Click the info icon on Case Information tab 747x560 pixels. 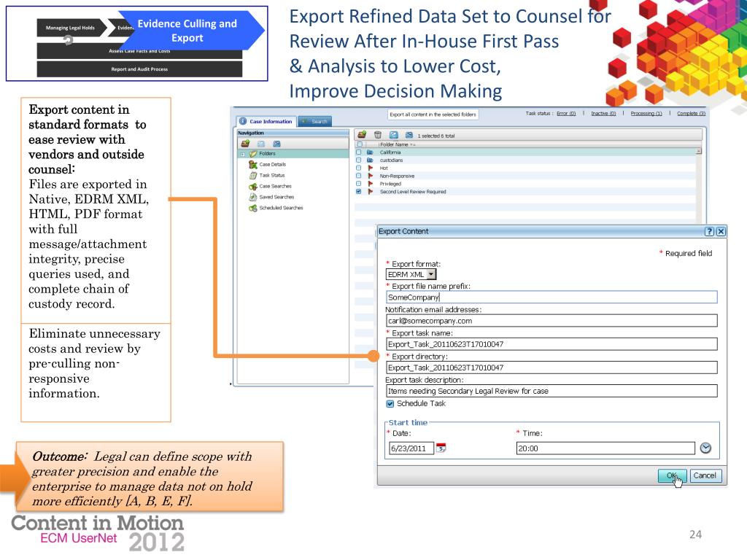(243, 122)
